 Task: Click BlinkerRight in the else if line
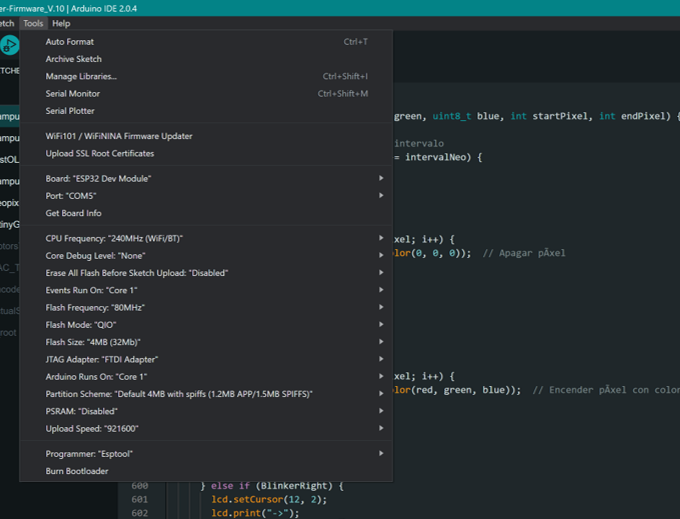294,486
